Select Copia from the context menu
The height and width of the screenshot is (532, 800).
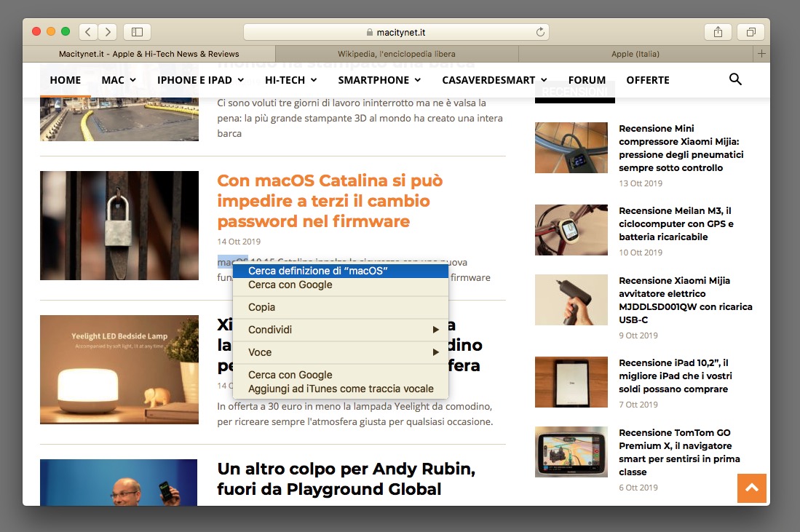(262, 307)
